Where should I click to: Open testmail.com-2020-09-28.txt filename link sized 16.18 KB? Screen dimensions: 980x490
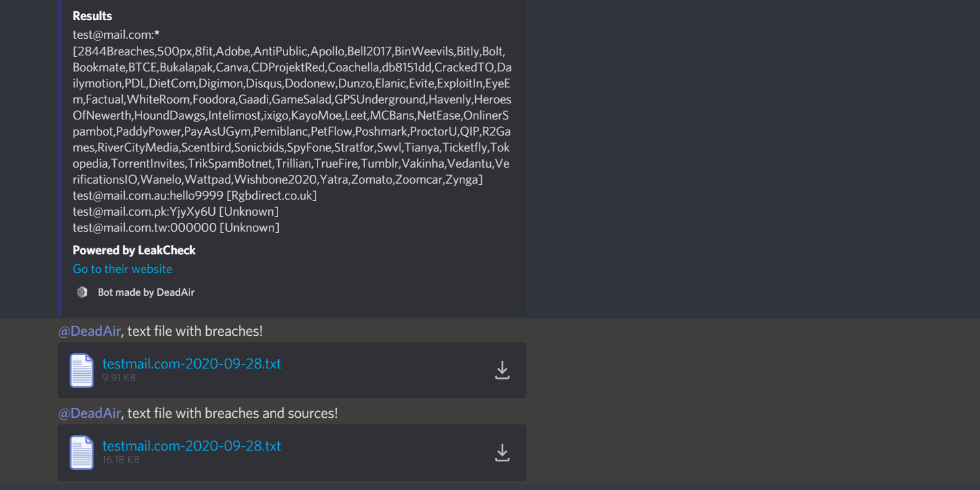click(x=191, y=446)
